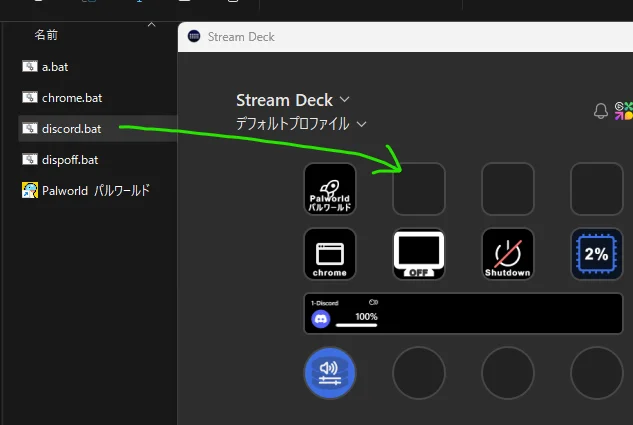Click the Stream Deck title bar app icon
This screenshot has width=633, height=425.
[x=194, y=36]
